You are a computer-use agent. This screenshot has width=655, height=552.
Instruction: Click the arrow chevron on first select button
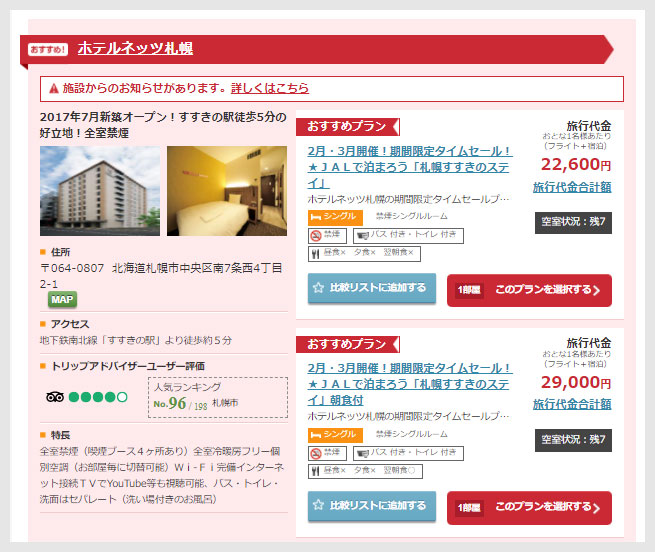pos(596,290)
